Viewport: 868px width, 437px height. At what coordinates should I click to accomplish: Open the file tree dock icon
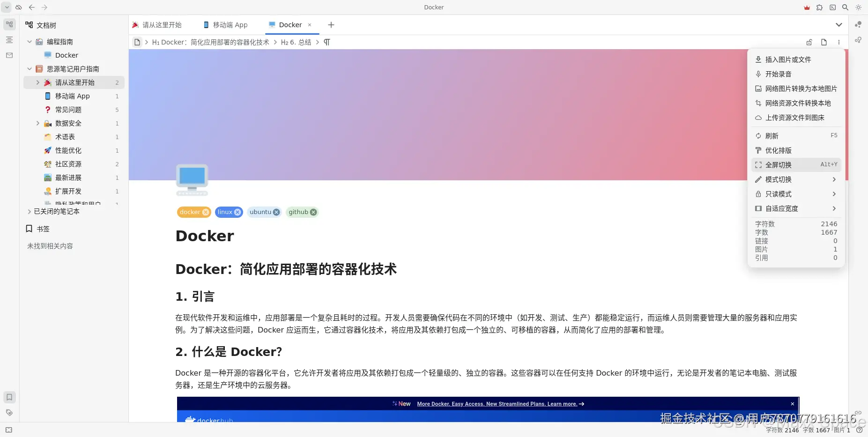pyautogui.click(x=9, y=24)
